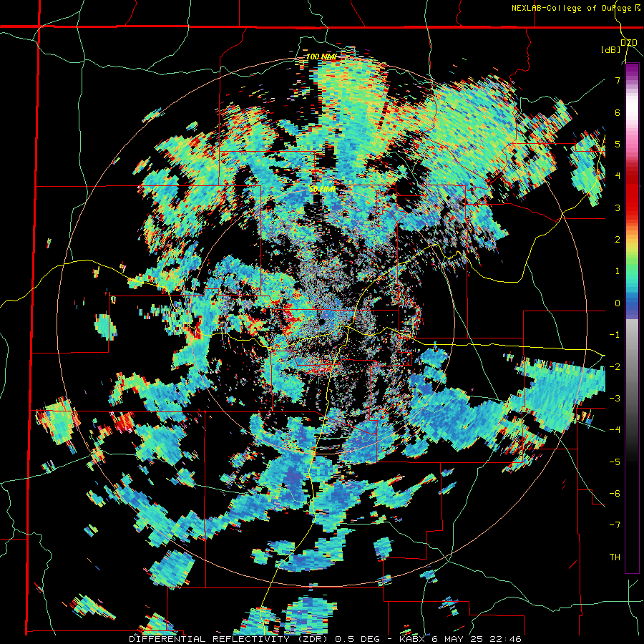Select the -3 value on the scale
This screenshot has height=644, width=644.
(615, 399)
